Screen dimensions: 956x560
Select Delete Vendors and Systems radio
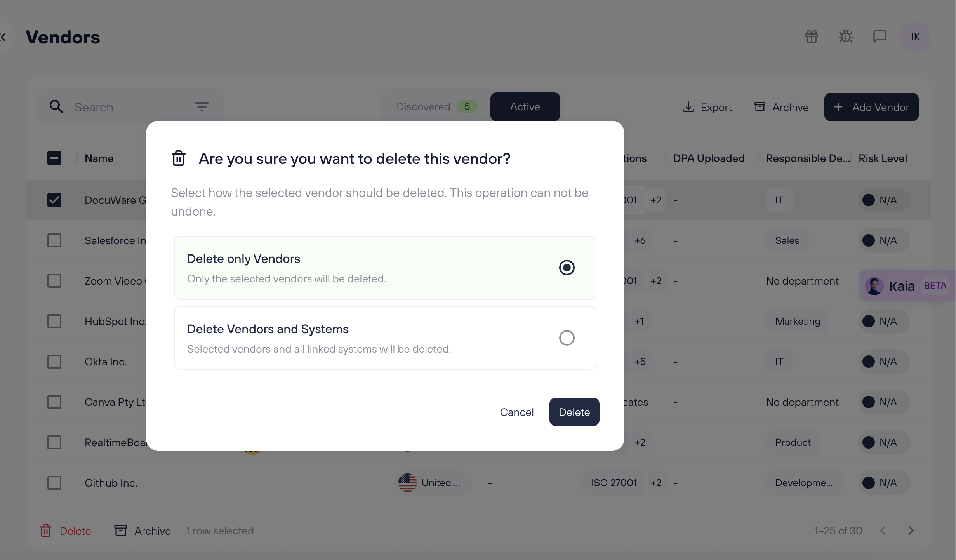click(567, 338)
